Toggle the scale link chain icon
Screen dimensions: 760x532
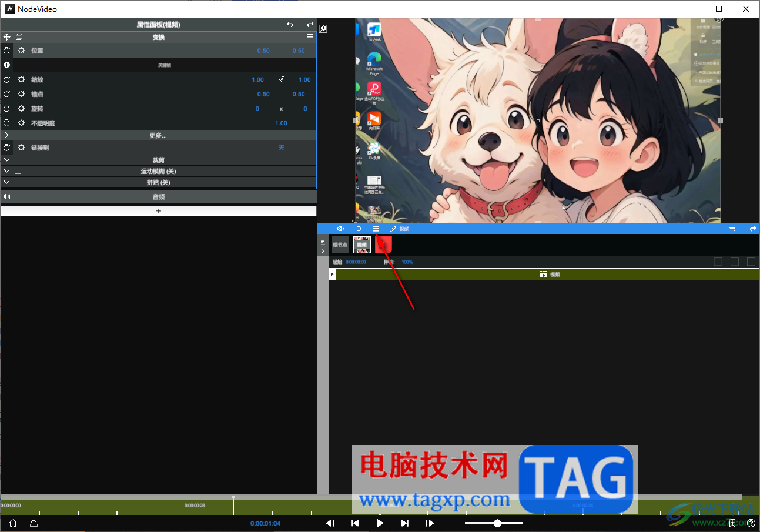282,79
